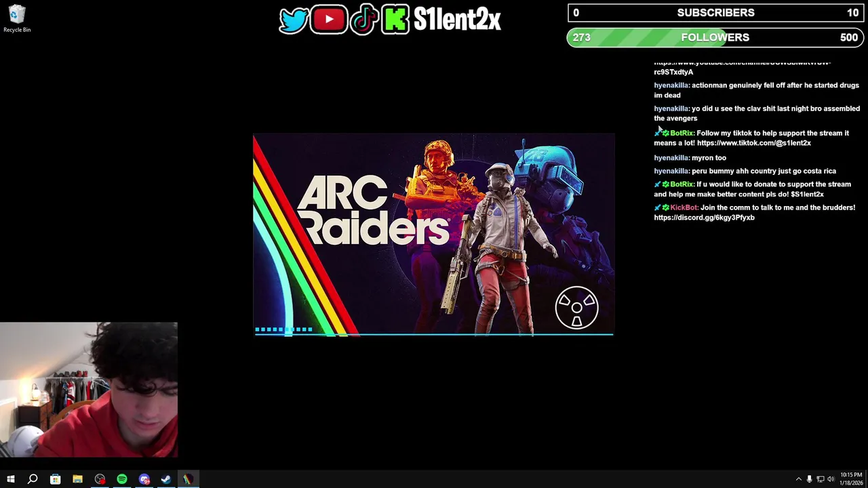Switch to OBS Studio in taskbar
868x488 pixels.
pos(100,479)
